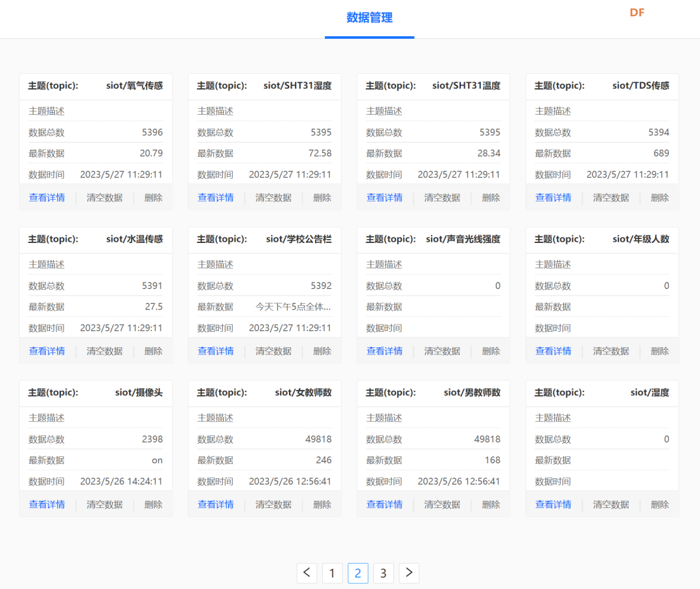The image size is (700, 589).
Task: Select the siot/摄像头 topic title
Action: tap(139, 393)
